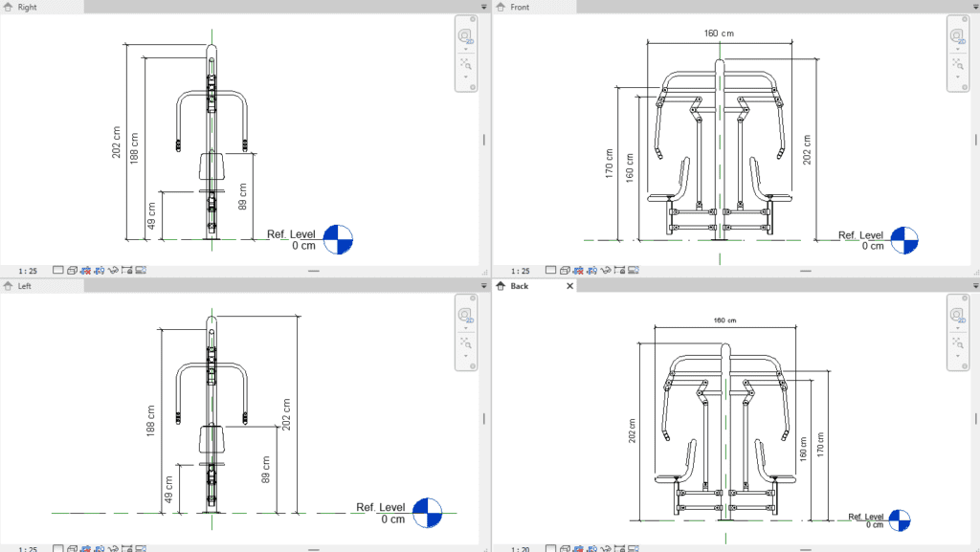
Task: Select the 188 cm dimension in Left view
Action: 150,421
